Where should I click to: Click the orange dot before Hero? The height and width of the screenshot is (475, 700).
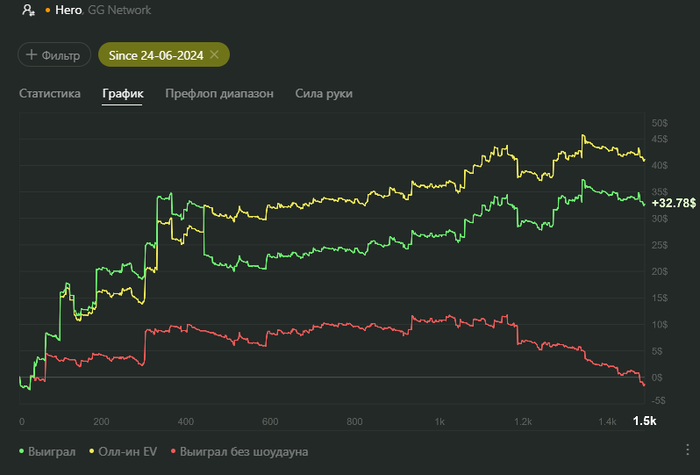[47, 10]
